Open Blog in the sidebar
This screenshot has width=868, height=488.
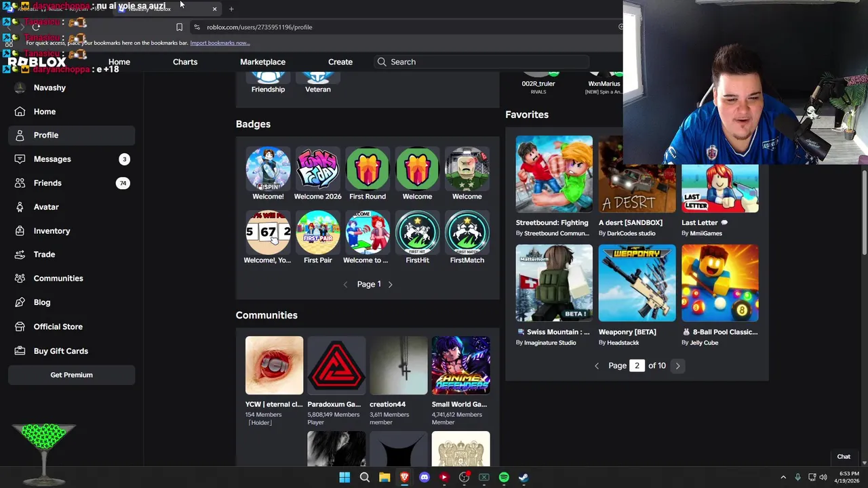click(72, 302)
